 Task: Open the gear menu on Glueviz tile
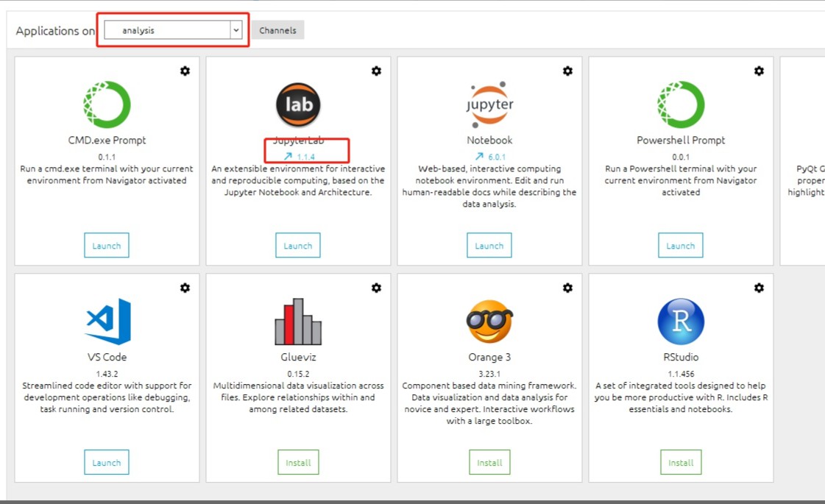click(376, 288)
